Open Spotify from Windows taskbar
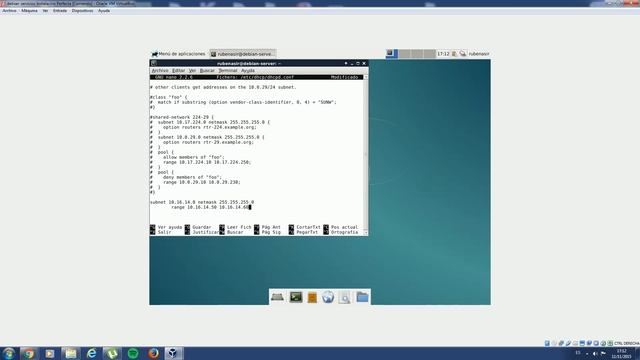Screen dimensions: 640x360 133,353
